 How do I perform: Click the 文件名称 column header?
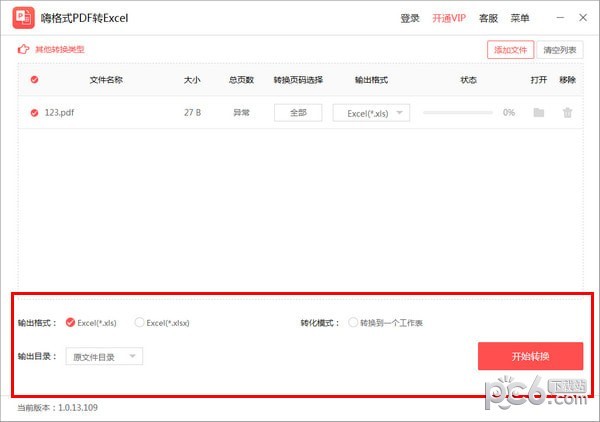(106, 80)
